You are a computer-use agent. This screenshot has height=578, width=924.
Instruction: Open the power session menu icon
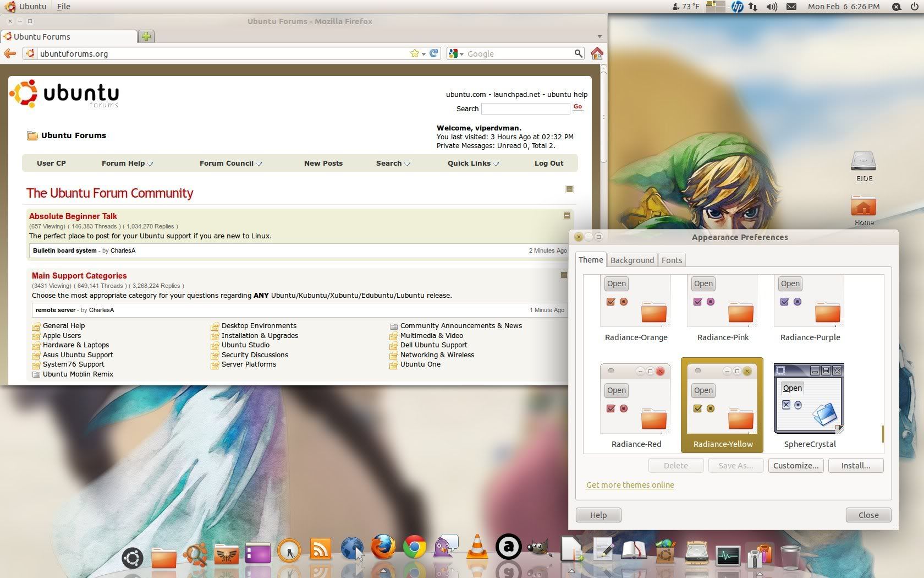pos(914,7)
